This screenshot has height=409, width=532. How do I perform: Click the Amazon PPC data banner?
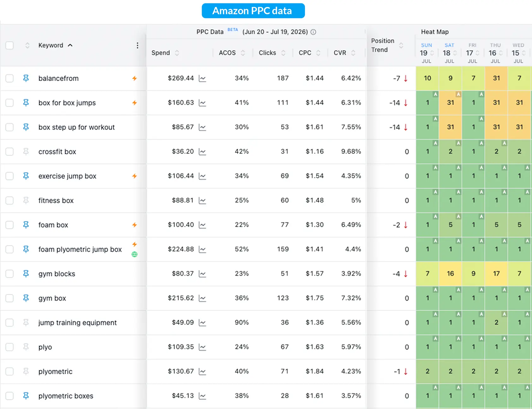click(x=253, y=11)
